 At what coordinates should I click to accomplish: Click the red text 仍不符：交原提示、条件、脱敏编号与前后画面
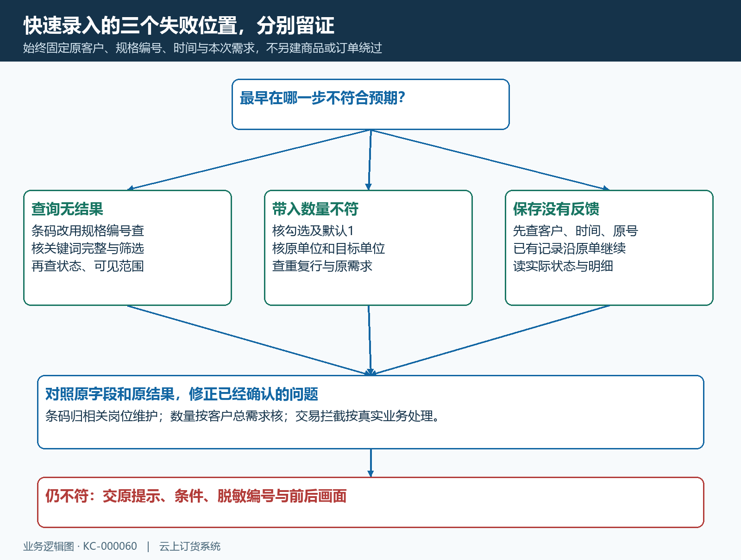[x=196, y=496]
